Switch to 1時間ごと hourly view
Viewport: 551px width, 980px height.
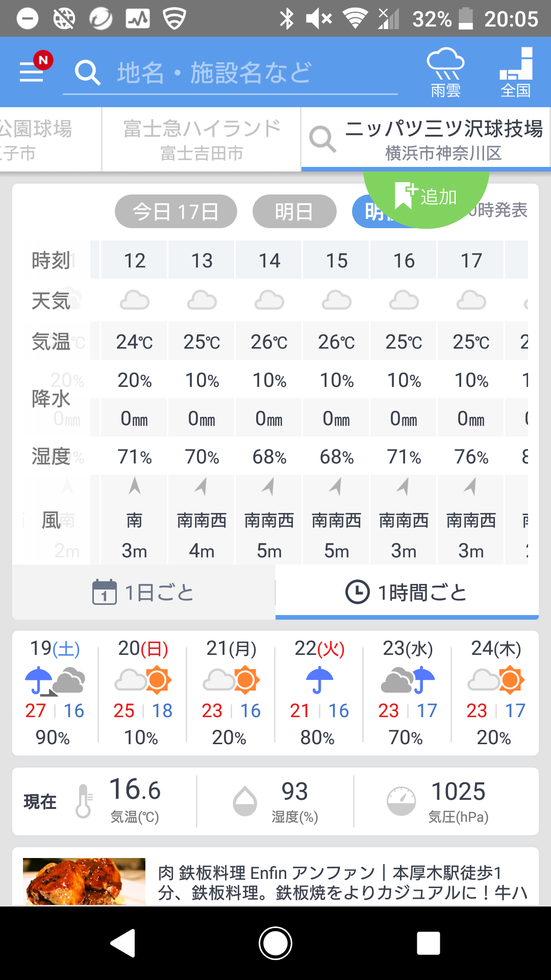click(407, 593)
